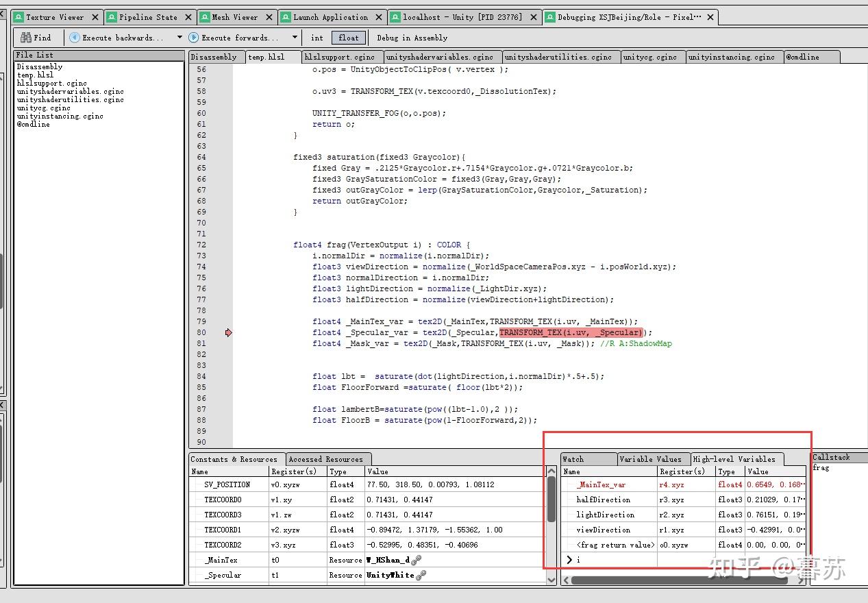The width and height of the screenshot is (868, 603).
Task: Click the Find binoculars icon
Action: [25, 38]
